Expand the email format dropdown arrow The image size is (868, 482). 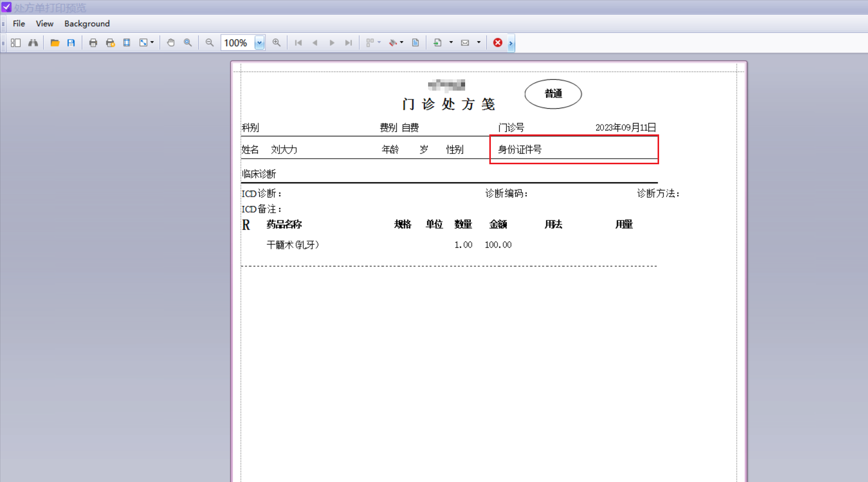point(479,43)
